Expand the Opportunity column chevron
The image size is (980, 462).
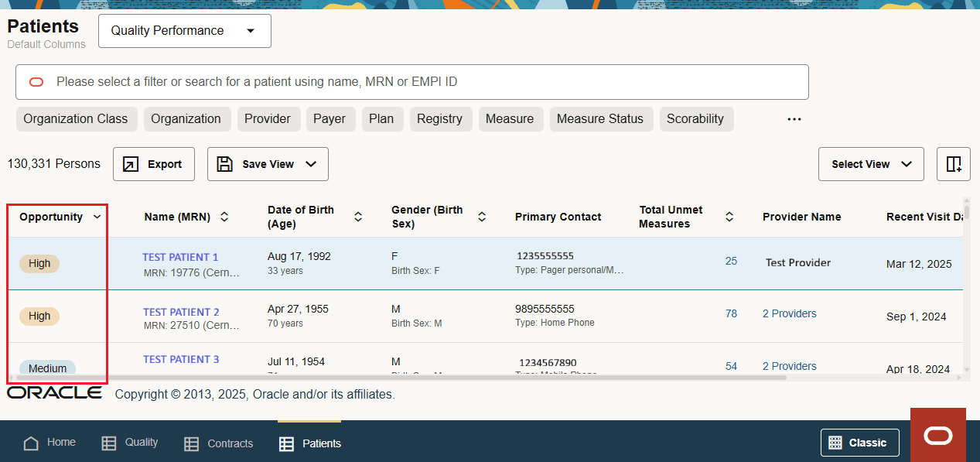coord(97,217)
